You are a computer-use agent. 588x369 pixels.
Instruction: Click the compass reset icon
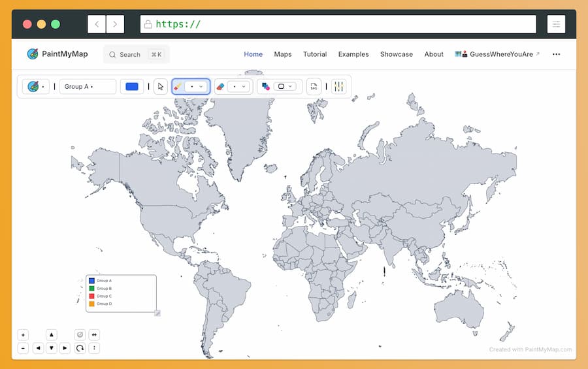[x=80, y=334]
